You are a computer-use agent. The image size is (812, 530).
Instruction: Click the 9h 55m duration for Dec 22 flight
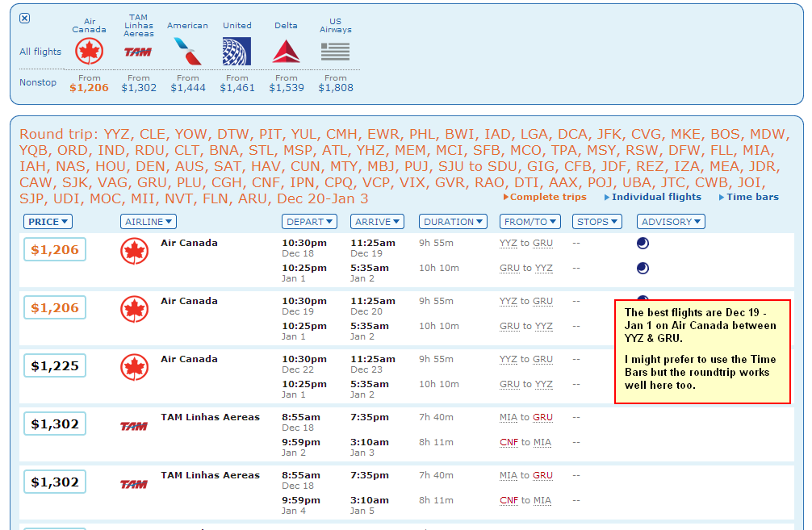coord(436,359)
